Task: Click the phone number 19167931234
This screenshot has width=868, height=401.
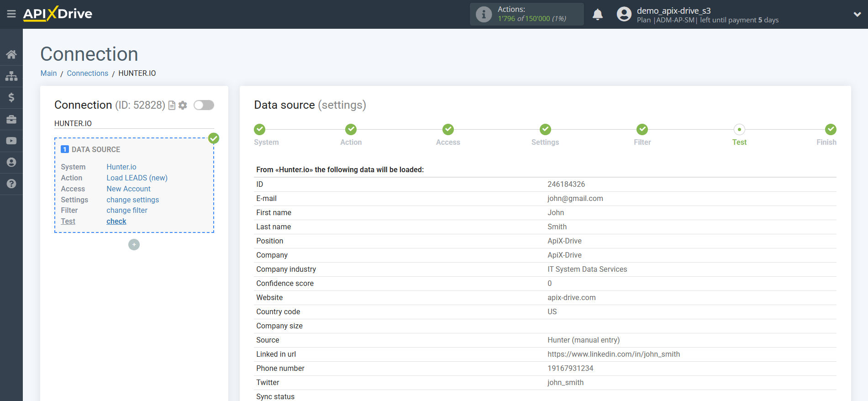Action: 570,368
